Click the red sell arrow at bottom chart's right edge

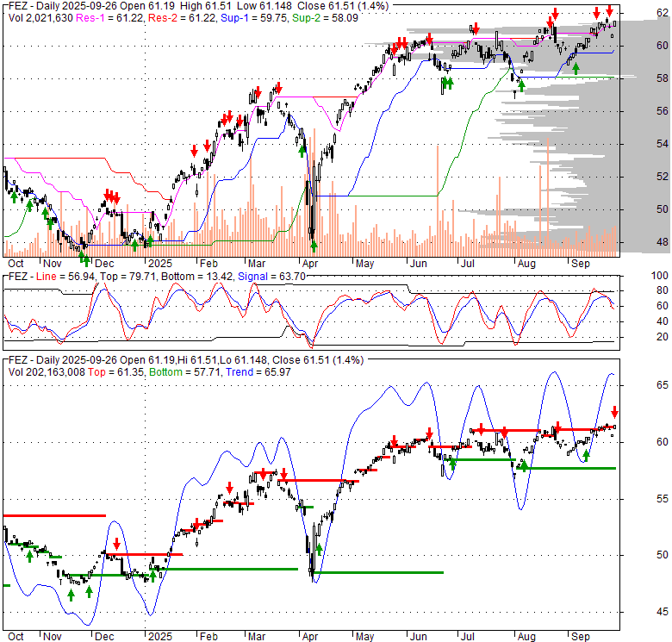click(x=614, y=412)
